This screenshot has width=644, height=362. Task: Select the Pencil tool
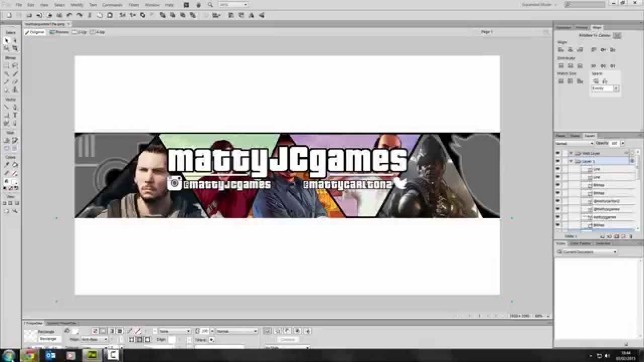[7, 81]
